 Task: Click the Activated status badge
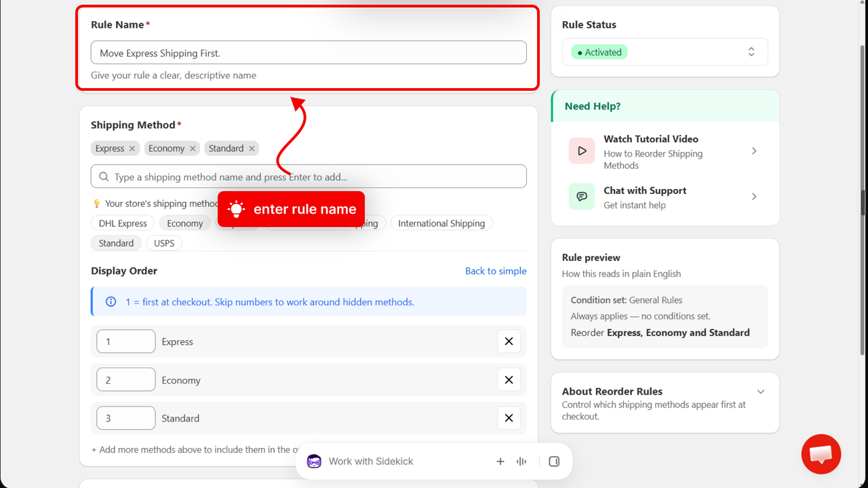(599, 52)
